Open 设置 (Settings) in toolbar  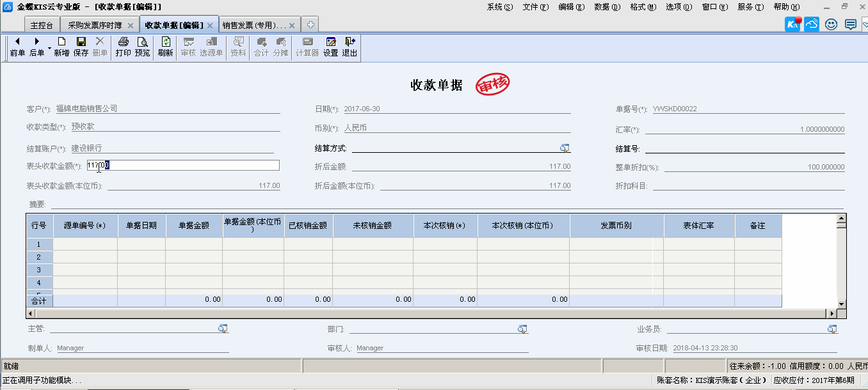[x=330, y=47]
